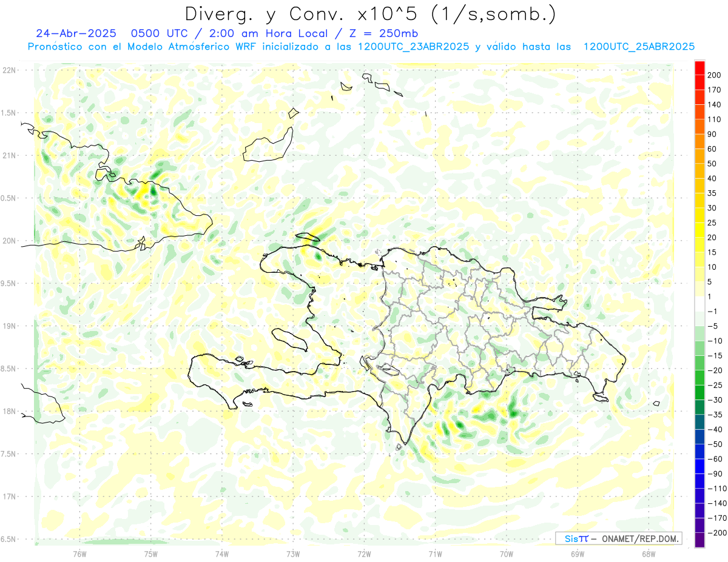
Task: Click the '19N' latitude label
Action: coord(9,326)
